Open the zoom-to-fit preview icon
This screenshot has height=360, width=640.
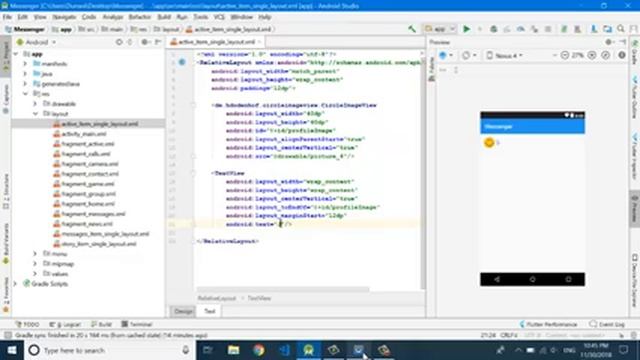[606, 55]
